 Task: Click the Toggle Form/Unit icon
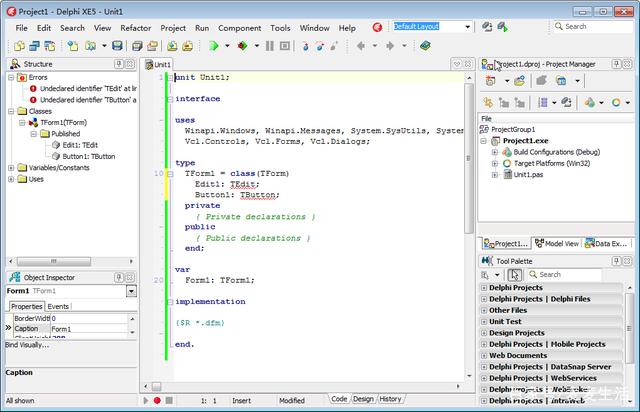point(49,46)
